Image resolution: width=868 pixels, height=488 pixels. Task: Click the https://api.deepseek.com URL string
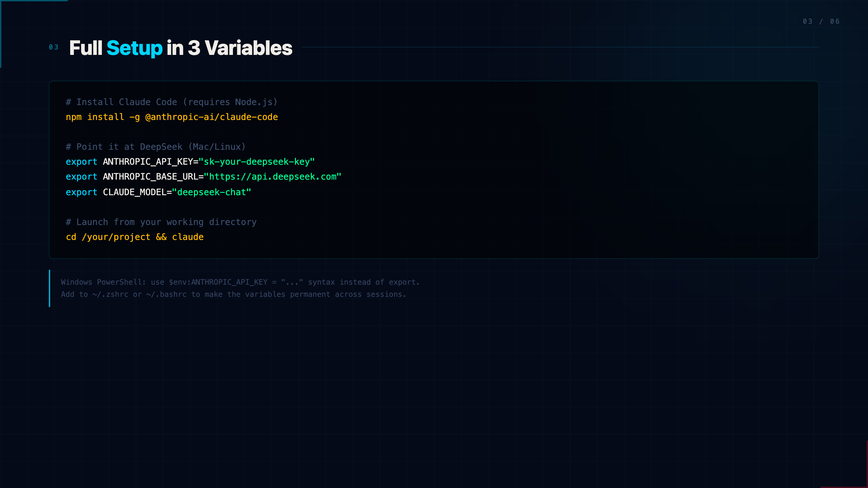(x=273, y=177)
